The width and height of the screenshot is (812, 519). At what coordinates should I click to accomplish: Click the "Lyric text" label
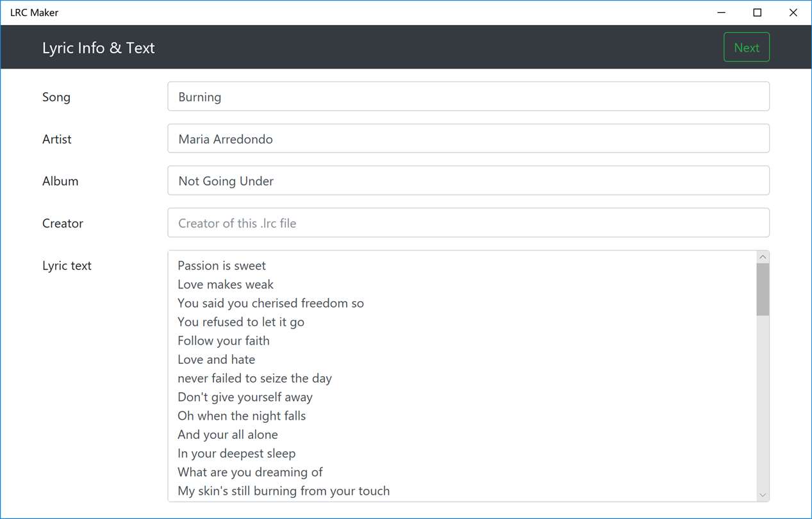coord(67,265)
